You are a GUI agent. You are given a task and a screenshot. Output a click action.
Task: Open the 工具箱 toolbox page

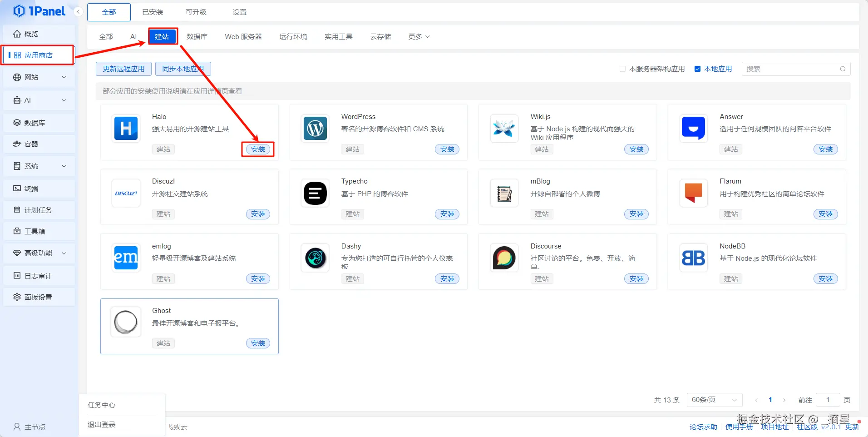click(x=39, y=231)
